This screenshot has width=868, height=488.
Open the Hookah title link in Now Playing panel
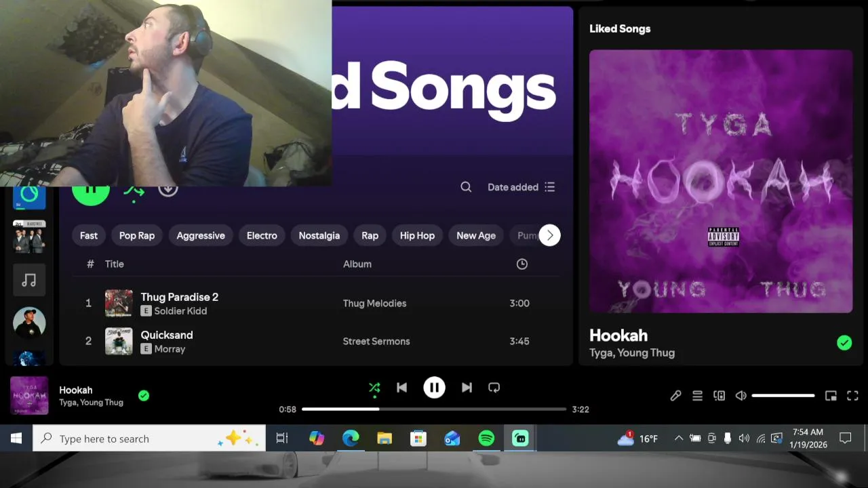[x=618, y=335]
